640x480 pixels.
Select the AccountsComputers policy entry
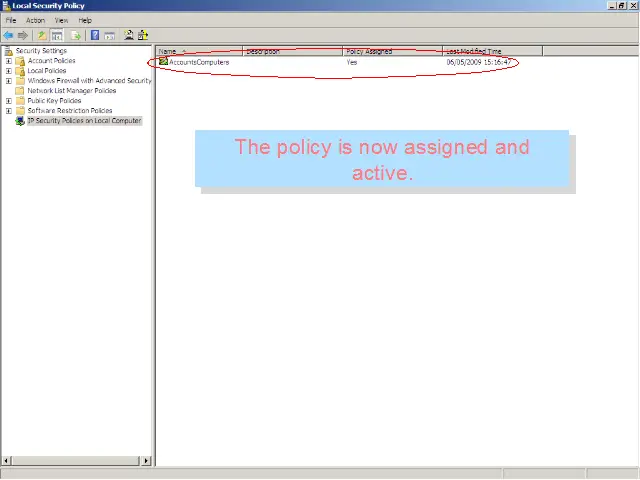198,62
